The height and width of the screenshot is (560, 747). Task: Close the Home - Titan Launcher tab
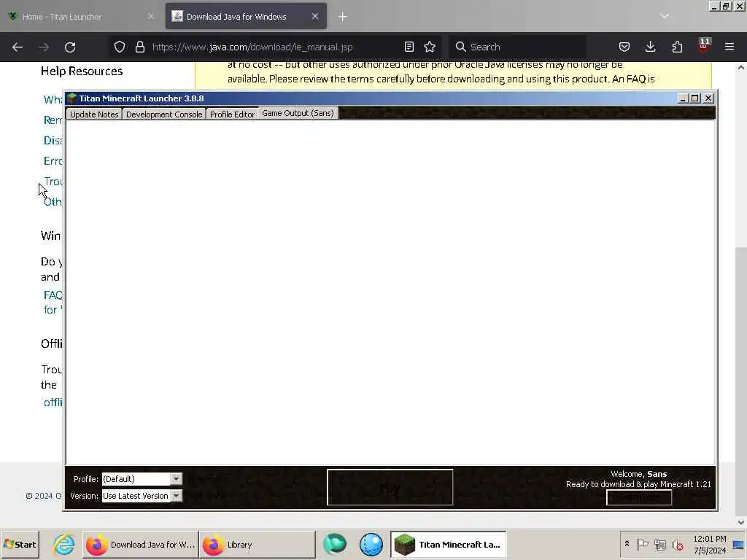(x=150, y=16)
